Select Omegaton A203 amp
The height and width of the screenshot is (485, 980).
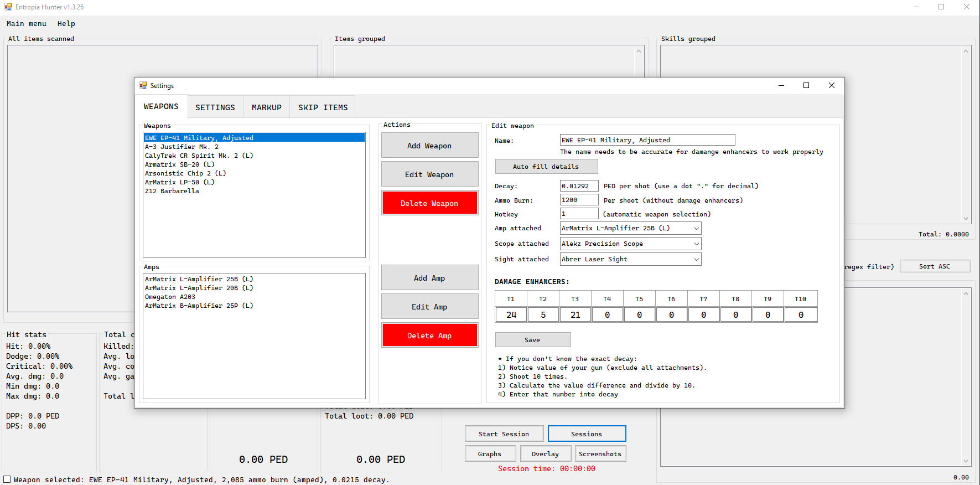(254, 297)
